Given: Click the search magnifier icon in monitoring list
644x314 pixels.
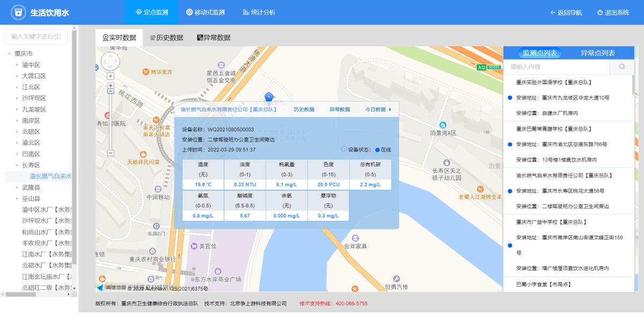Looking at the screenshot, I should tap(622, 67).
